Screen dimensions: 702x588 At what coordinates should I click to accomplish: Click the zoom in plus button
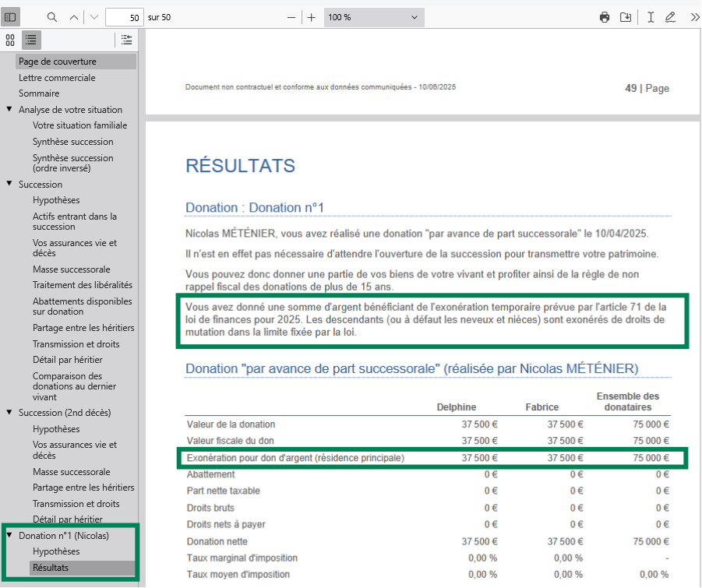pos(312,17)
